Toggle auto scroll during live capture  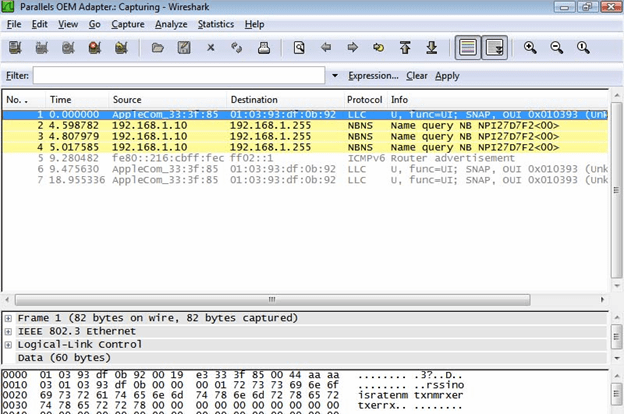click(495, 48)
